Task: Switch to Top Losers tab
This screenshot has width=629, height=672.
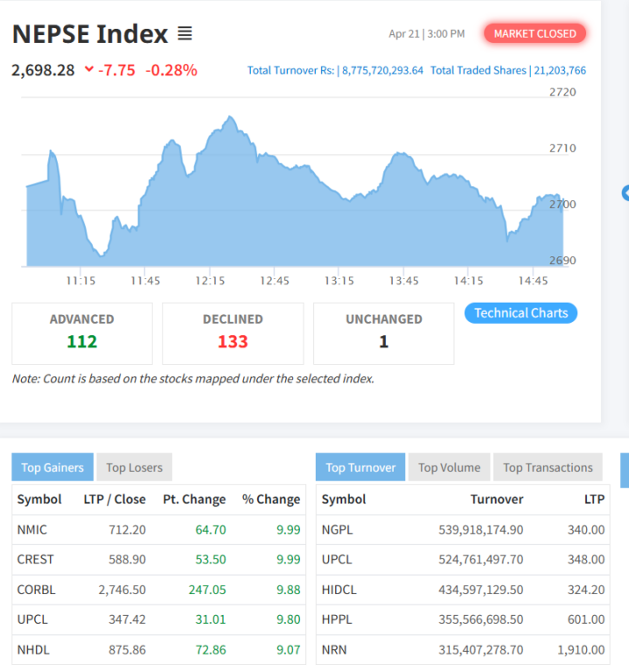Action: [134, 467]
